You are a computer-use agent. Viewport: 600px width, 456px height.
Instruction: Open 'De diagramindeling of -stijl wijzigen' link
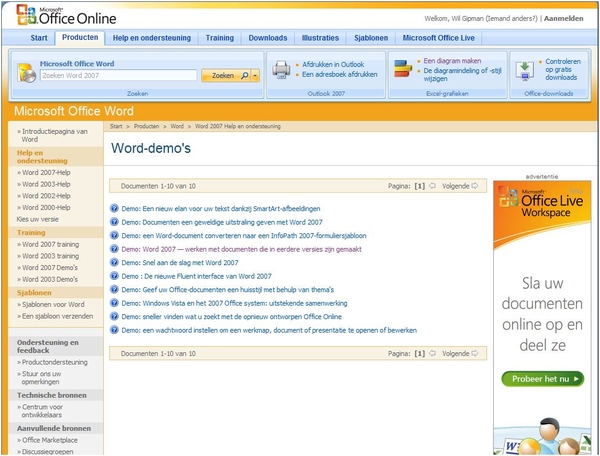(462, 75)
